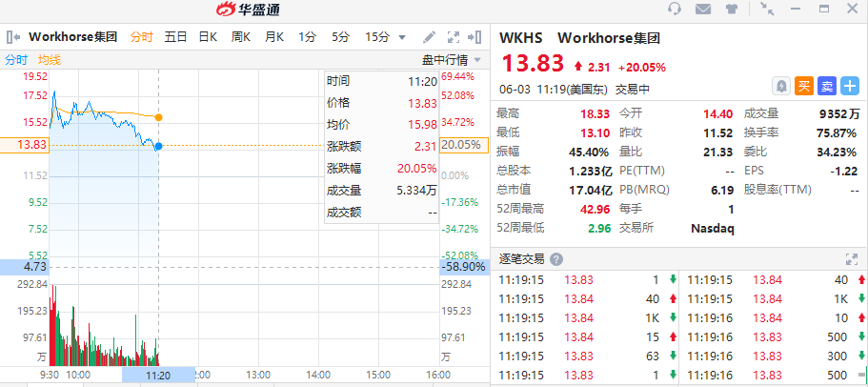Toggle the blue 分时 line legend
868x387 pixels.
(16, 60)
